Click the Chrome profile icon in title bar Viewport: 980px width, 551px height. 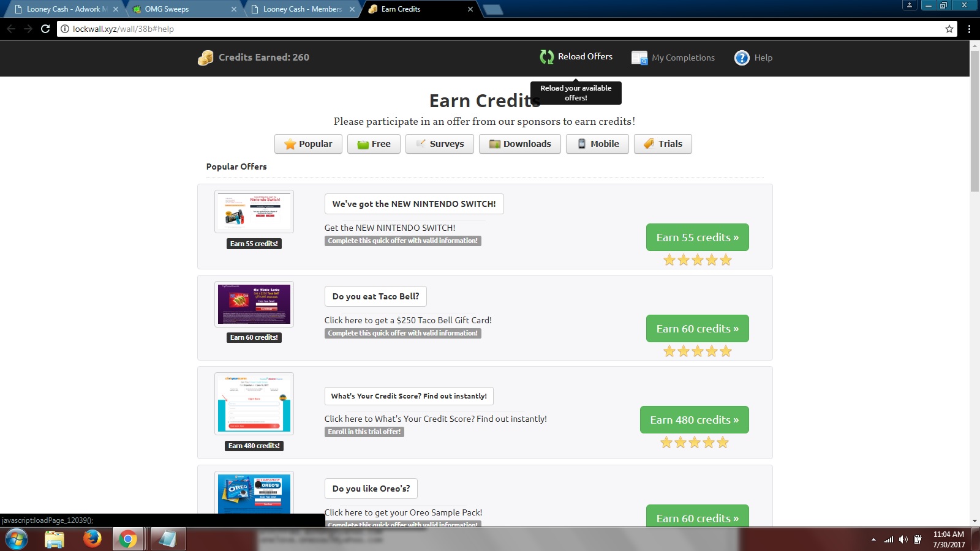point(910,5)
